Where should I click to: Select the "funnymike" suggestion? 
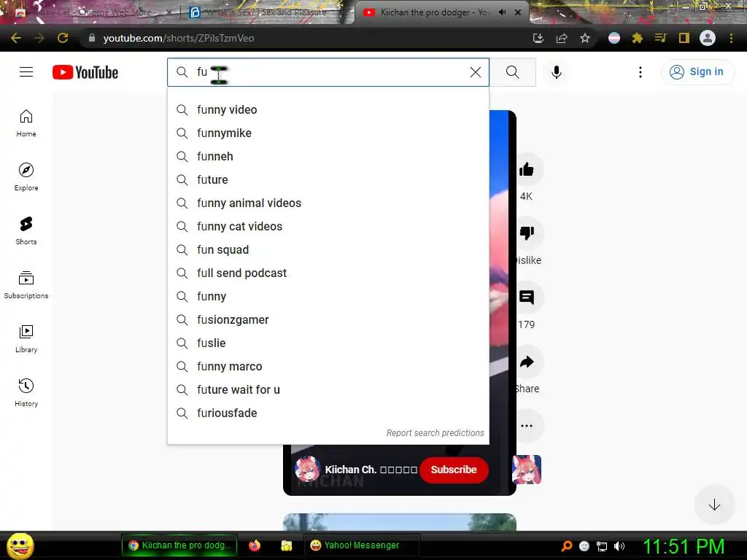(328, 133)
